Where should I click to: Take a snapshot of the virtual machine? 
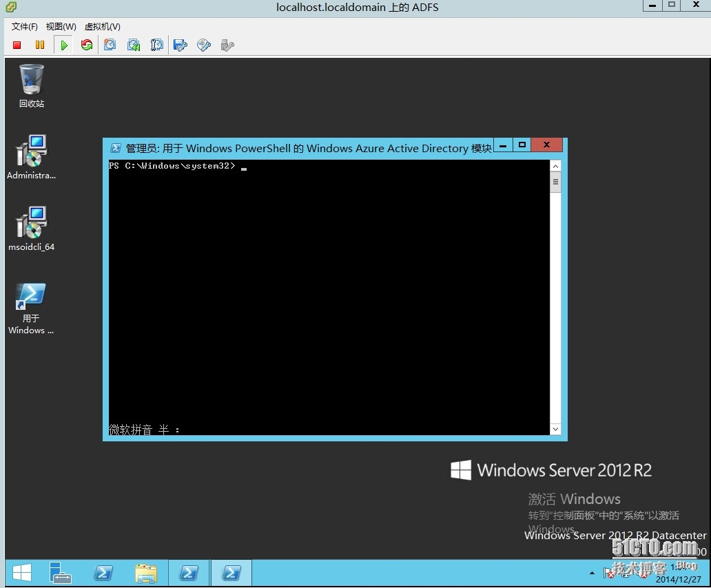110,45
